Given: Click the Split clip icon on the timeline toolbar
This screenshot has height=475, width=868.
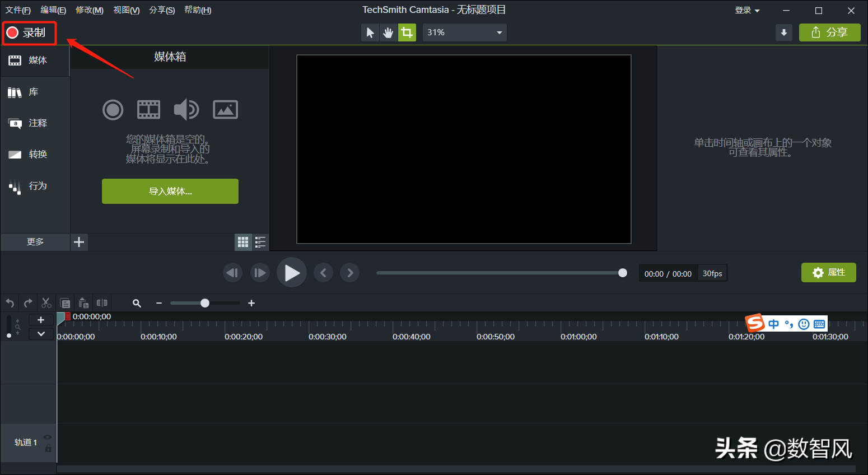Looking at the screenshot, I should click(x=102, y=303).
